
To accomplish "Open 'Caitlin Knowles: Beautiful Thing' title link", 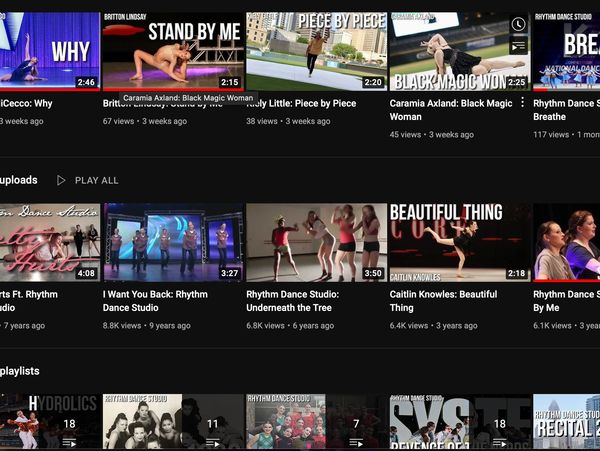I will click(x=443, y=301).
